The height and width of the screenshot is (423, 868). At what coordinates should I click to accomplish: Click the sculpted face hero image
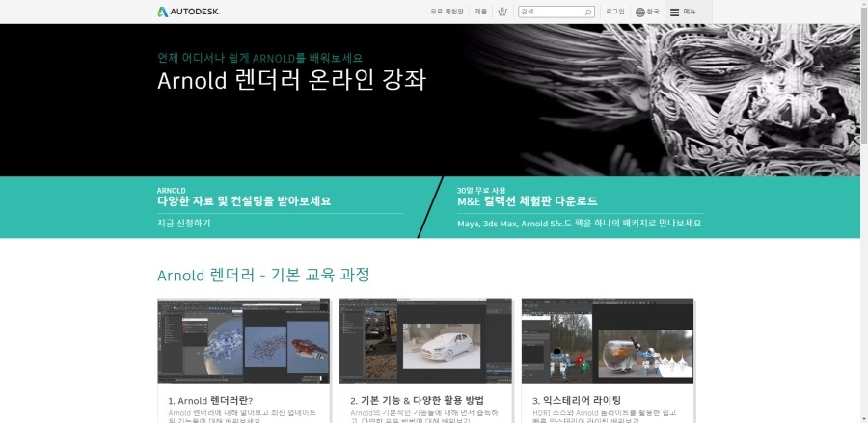click(x=662, y=100)
